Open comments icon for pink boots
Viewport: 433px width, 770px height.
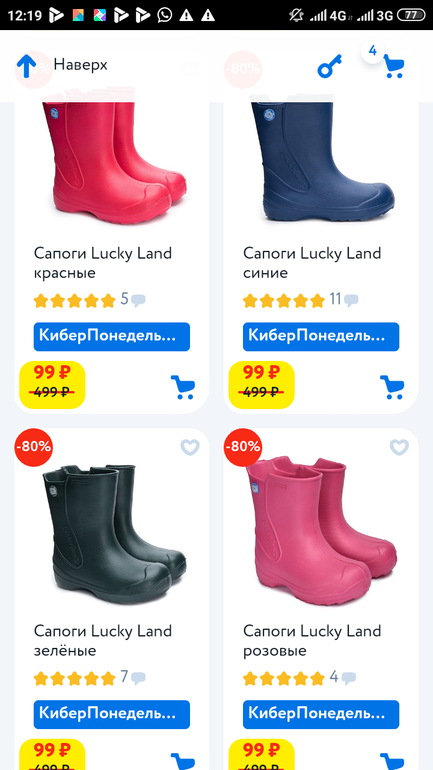coord(349,678)
